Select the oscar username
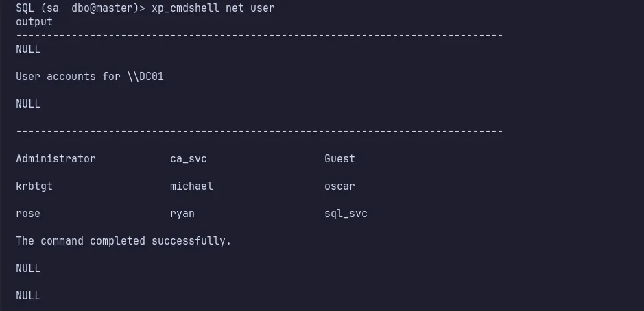This screenshot has height=311, width=644. [x=339, y=186]
